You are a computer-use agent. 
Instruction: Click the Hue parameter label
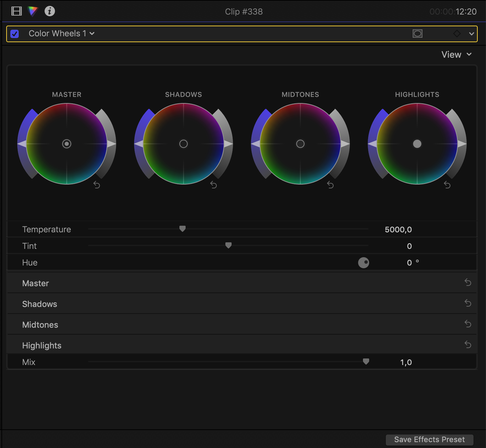(30, 263)
